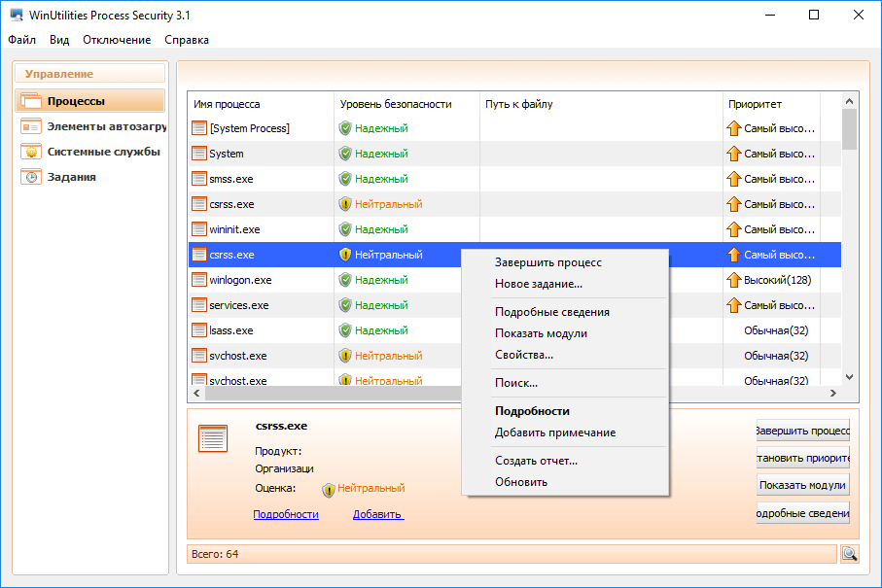Click orange priority arrow in System row
Viewport: 882px width, 588px height.
[733, 154]
